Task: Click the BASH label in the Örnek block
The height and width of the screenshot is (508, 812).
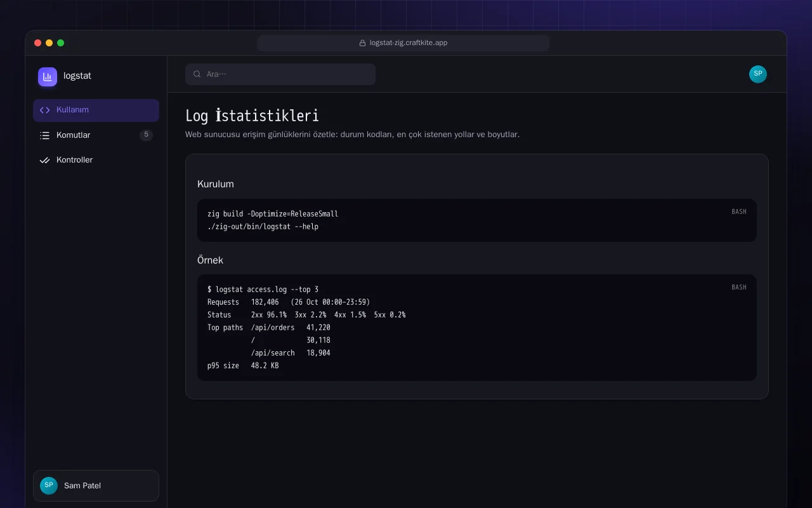Action: [739, 287]
